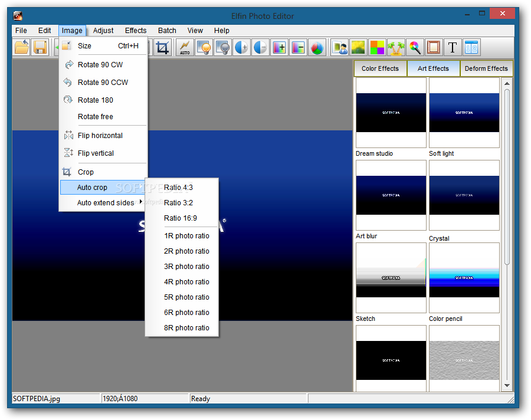Choose Flip vertical
531x420 pixels.
click(103, 153)
